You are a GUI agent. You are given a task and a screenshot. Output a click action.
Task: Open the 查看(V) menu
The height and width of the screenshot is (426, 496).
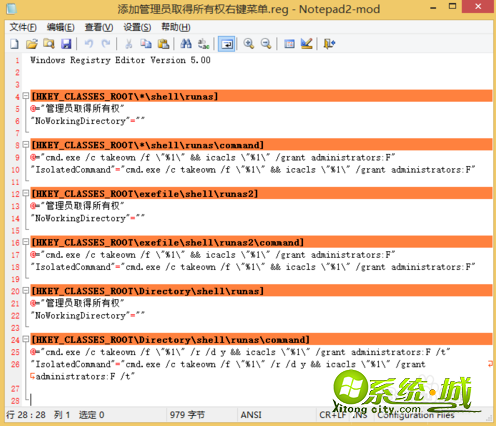99,27
